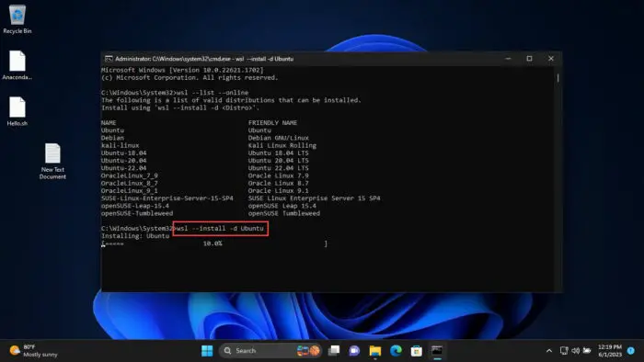Minimize the Command Prompt window
This screenshot has height=362, width=644.
(508, 59)
